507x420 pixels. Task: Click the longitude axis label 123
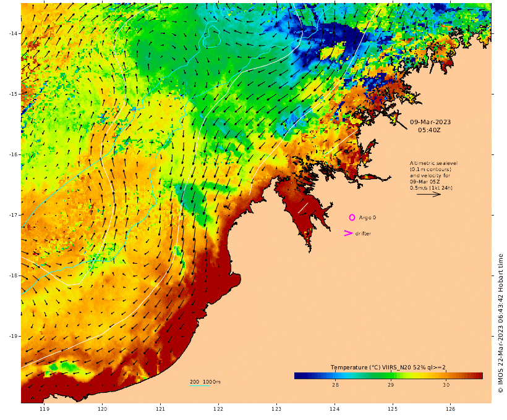tap(276, 409)
